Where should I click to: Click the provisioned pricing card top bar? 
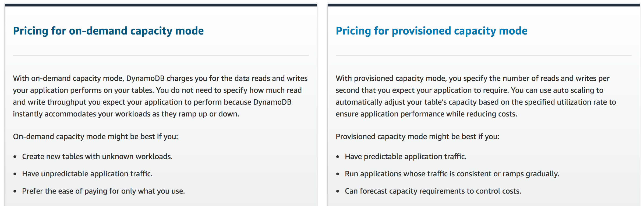[484, 5]
